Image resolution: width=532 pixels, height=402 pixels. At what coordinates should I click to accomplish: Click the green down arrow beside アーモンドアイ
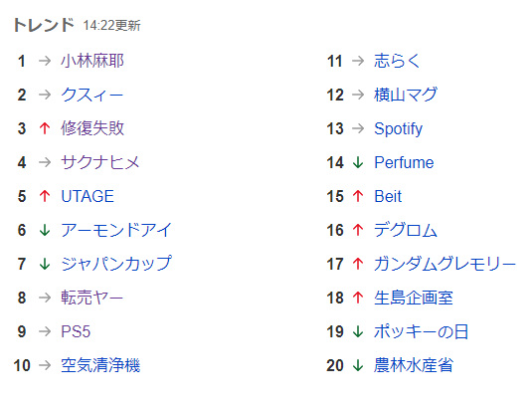tap(45, 230)
